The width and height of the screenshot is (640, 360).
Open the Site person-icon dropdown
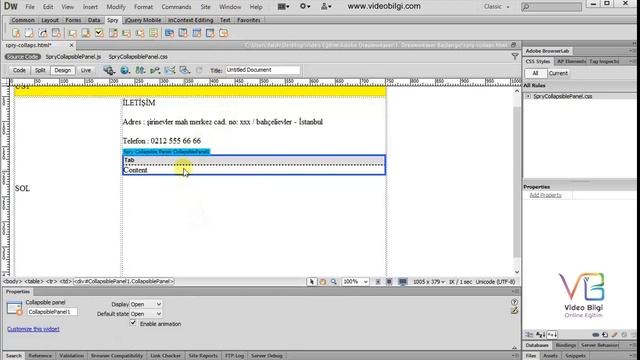326,7
